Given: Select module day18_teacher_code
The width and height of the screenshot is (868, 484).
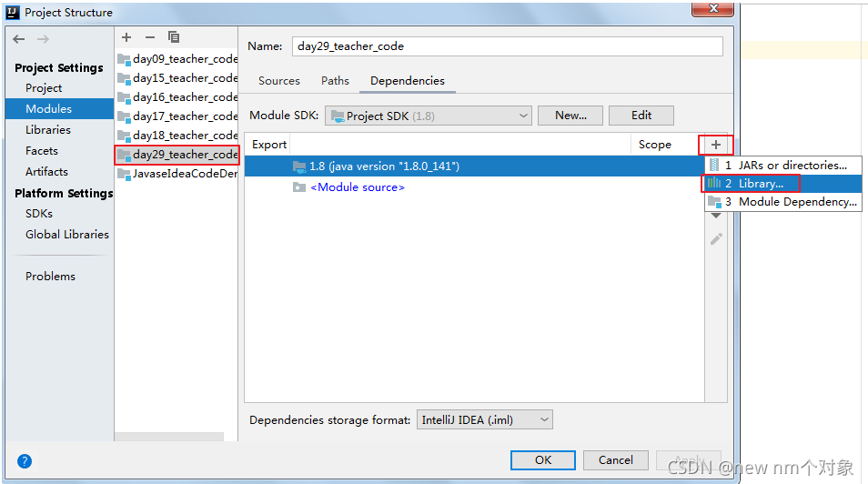Looking at the screenshot, I should point(177,136).
